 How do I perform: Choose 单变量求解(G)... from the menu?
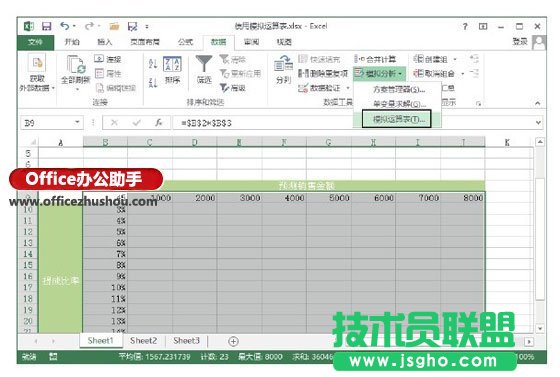coord(399,104)
